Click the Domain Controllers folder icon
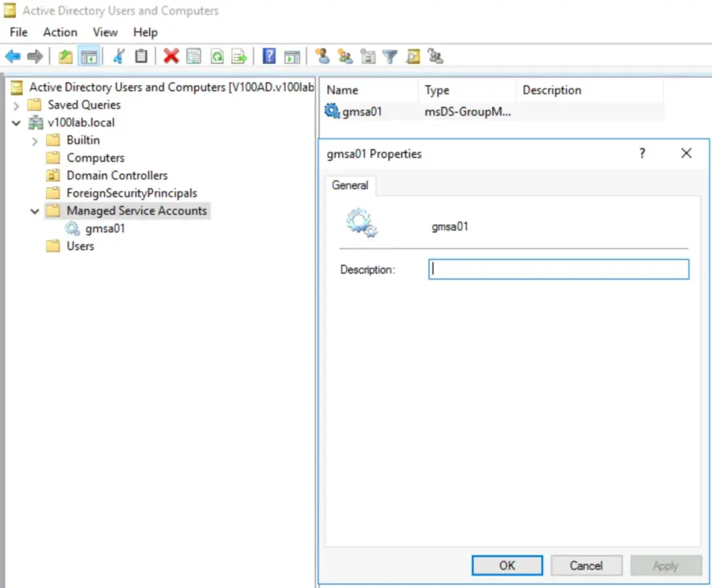 [x=53, y=175]
